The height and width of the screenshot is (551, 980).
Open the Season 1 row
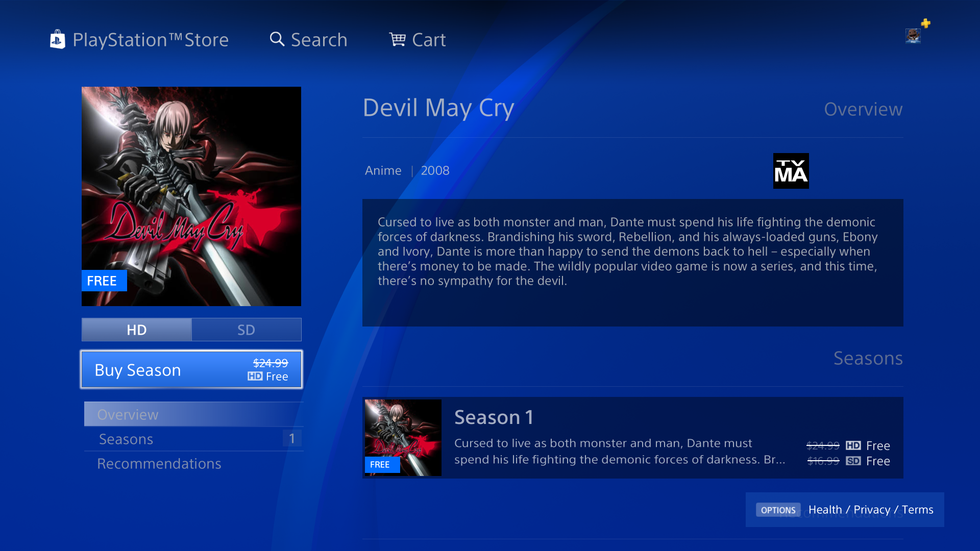point(633,438)
